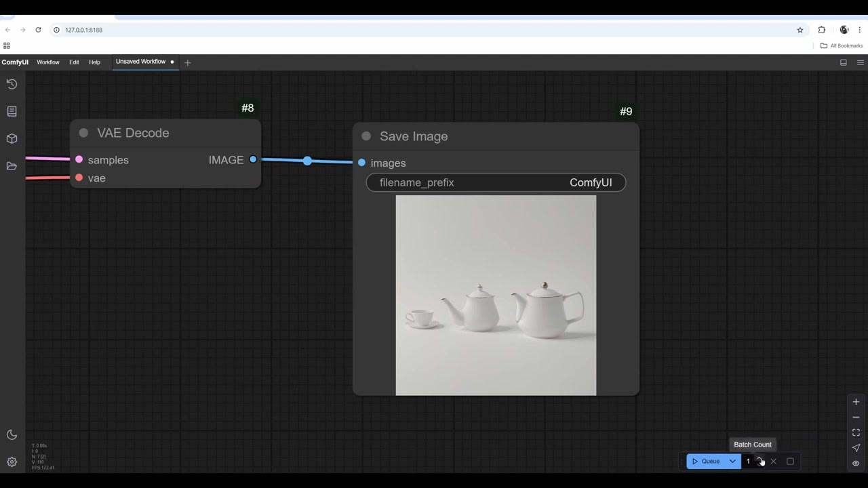This screenshot has width=868, height=488.
Task: Click the IMAGE output socket
Action: (253, 159)
